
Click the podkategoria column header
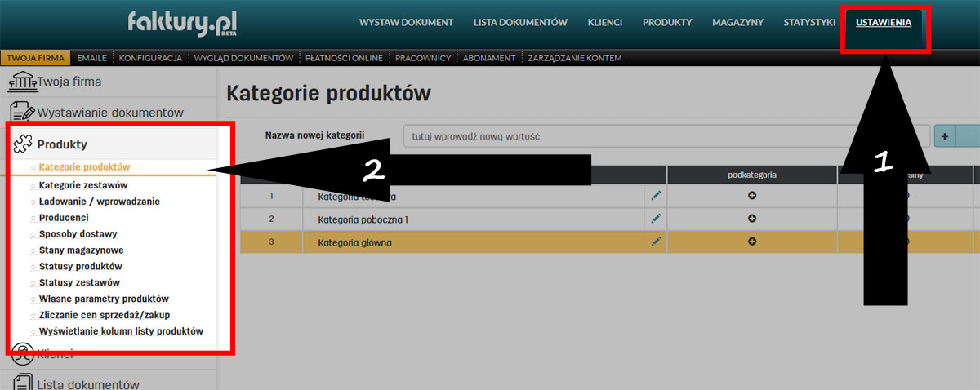(x=752, y=175)
